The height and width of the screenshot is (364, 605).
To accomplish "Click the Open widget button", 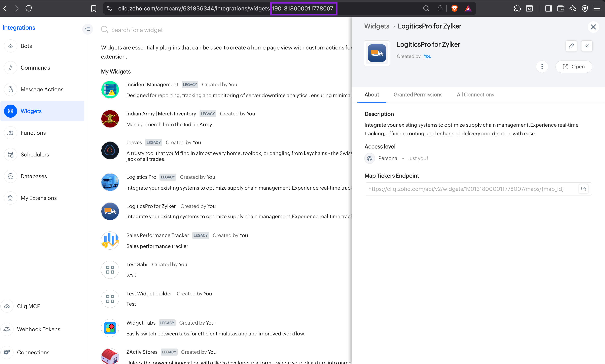I will coord(574,67).
